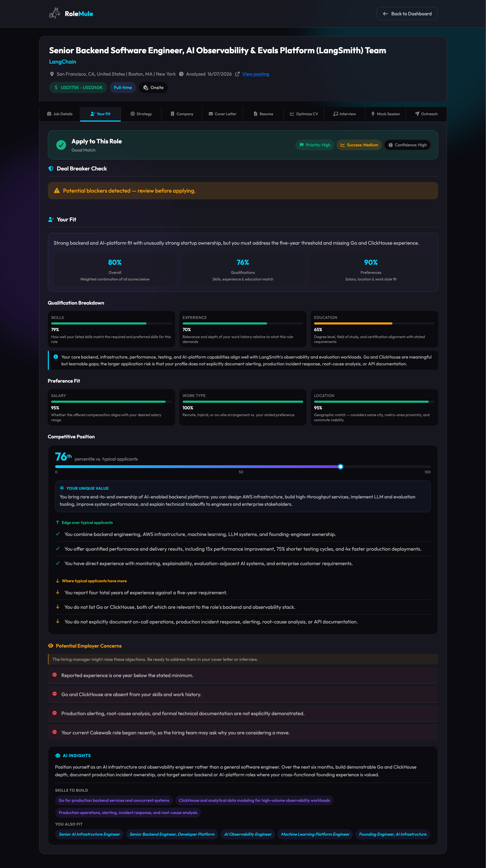486x868 pixels.
Task: Click the eye icon beside Potential Employer Concerns
Action: (x=51, y=646)
